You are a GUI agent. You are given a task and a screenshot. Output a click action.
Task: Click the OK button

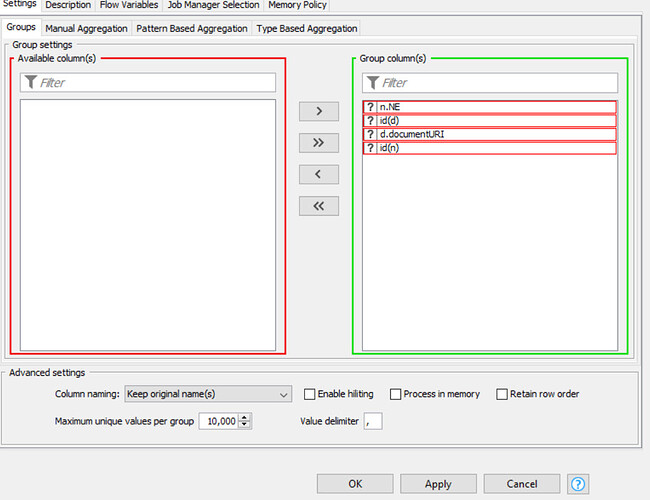[x=355, y=484]
